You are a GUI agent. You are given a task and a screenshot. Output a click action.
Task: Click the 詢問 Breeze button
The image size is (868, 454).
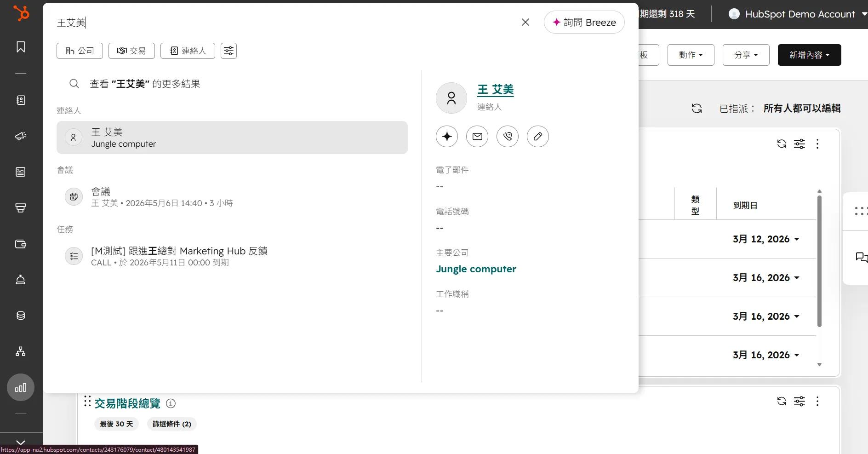[x=584, y=22]
